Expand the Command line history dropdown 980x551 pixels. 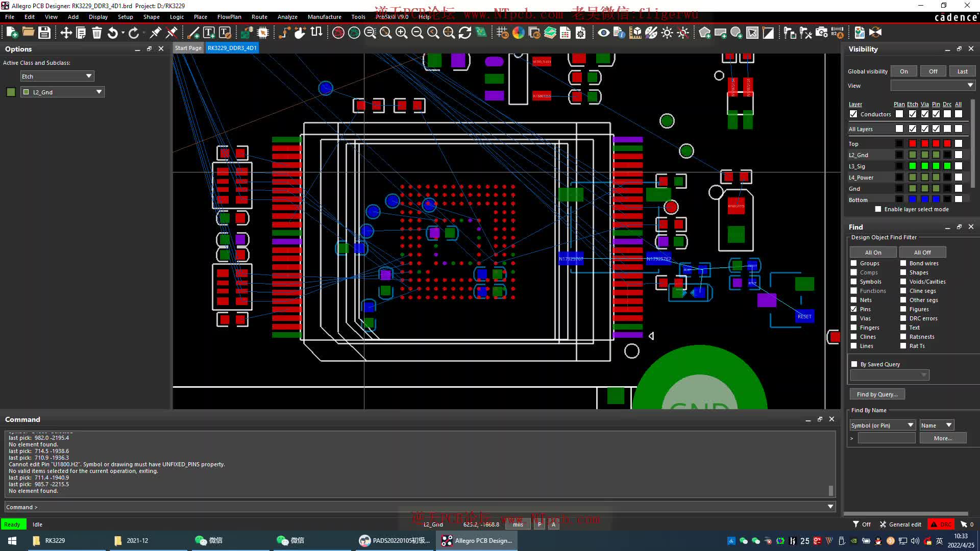[830, 507]
